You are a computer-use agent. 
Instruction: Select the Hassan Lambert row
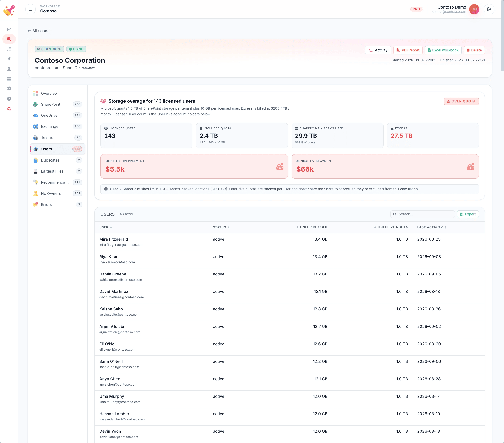[289, 417]
